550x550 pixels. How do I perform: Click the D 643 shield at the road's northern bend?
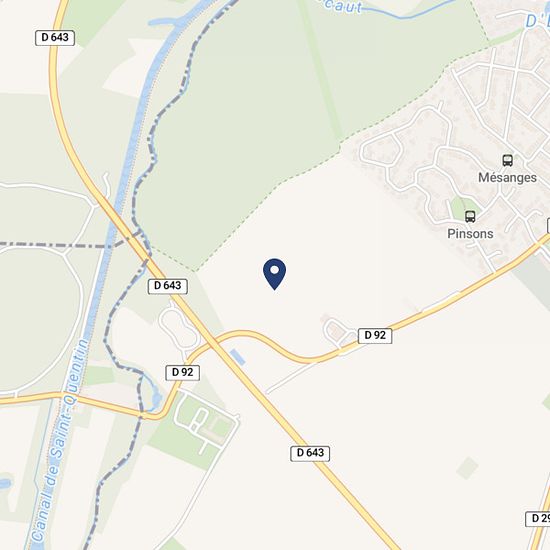(x=55, y=38)
